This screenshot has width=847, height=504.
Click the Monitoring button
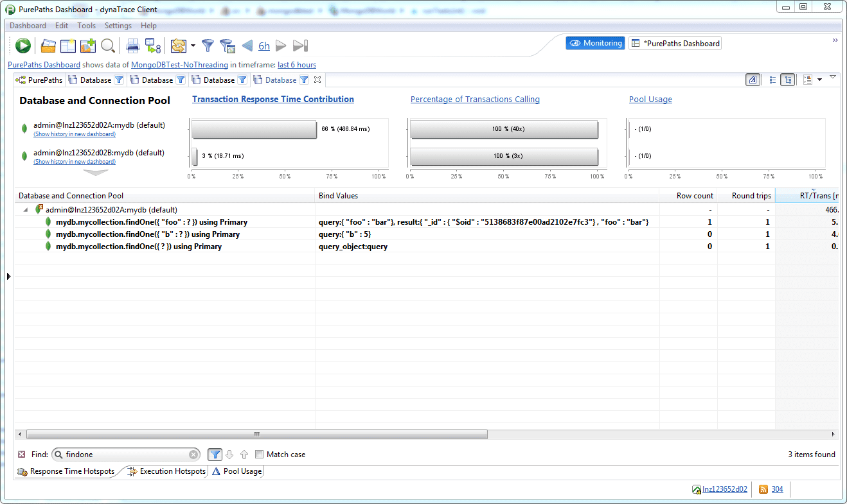[x=595, y=43]
